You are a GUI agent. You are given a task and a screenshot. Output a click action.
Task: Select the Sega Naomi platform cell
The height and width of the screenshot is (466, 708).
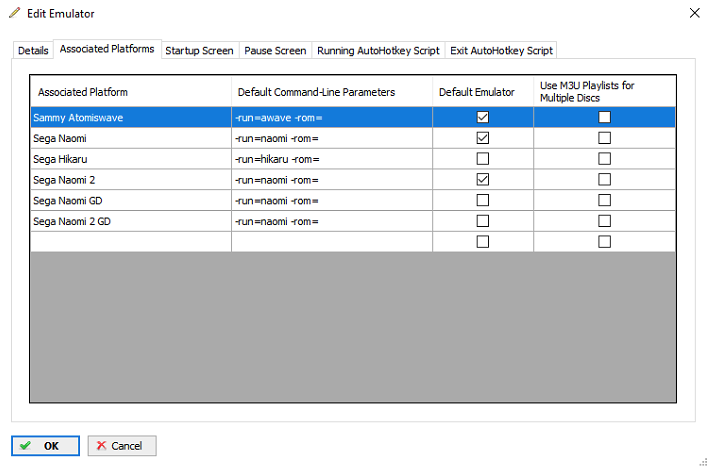pos(131,138)
